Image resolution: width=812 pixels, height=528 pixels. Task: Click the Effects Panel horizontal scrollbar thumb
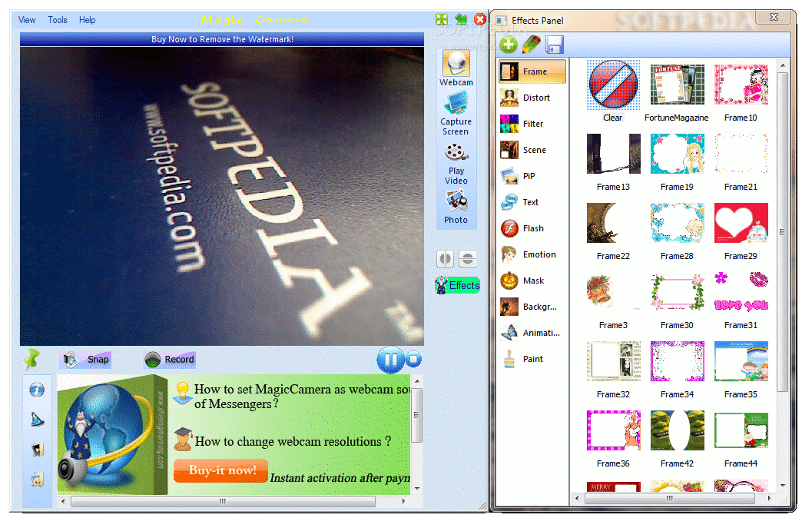coord(670,498)
